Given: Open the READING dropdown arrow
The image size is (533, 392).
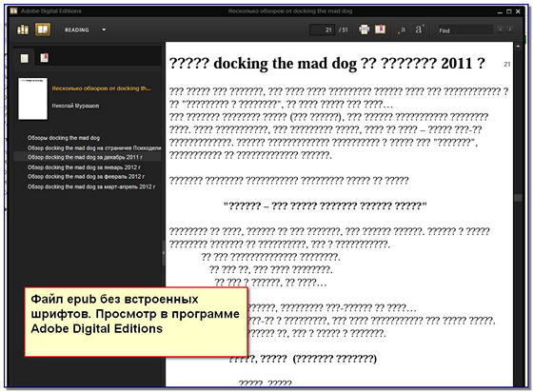Looking at the screenshot, I should [x=104, y=29].
